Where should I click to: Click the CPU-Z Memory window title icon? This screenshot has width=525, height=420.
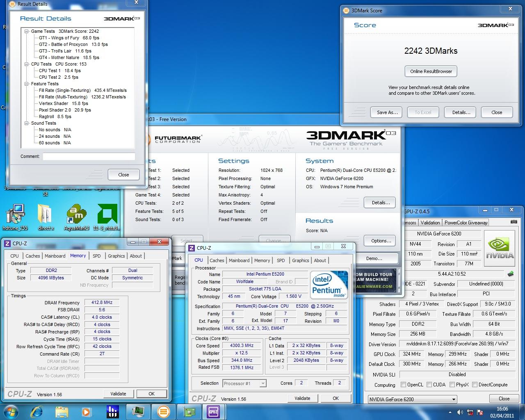(7, 243)
